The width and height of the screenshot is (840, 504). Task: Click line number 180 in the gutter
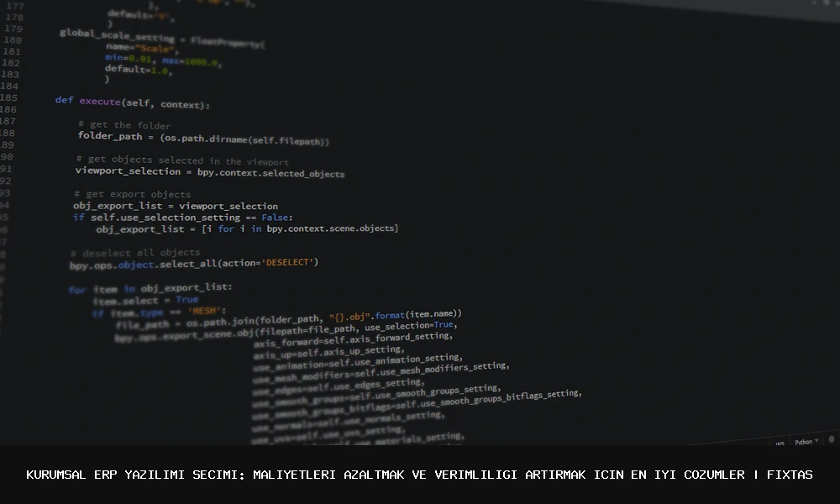pyautogui.click(x=13, y=40)
